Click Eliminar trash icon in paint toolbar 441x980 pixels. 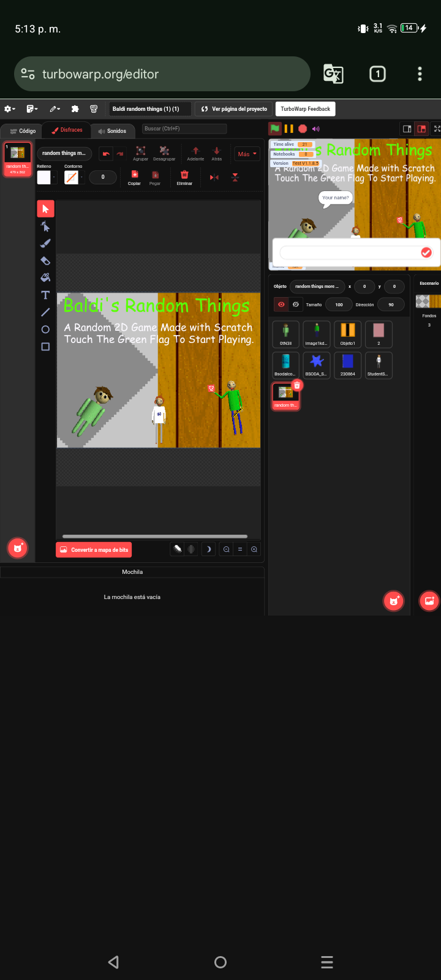[x=184, y=175]
